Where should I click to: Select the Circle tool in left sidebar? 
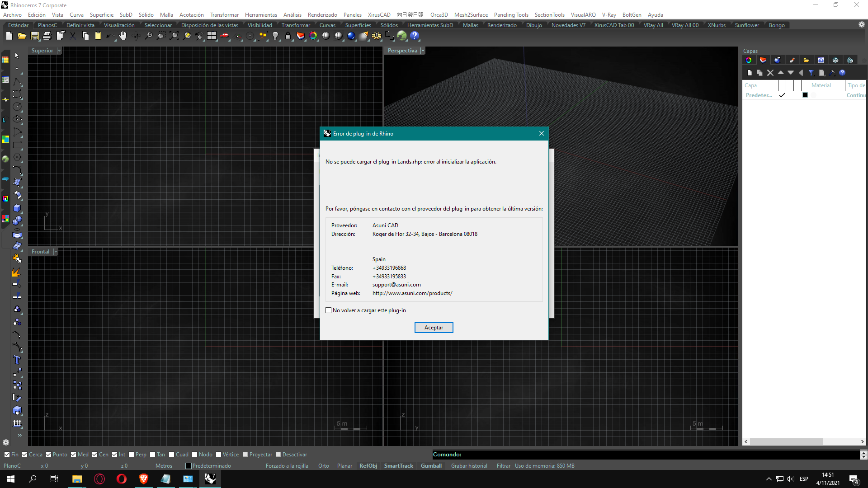[17, 107]
